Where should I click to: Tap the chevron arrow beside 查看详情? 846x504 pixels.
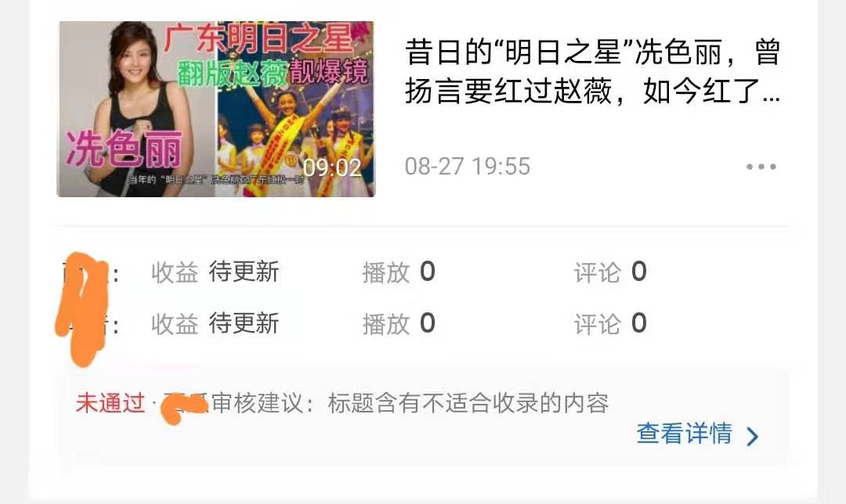(x=753, y=436)
